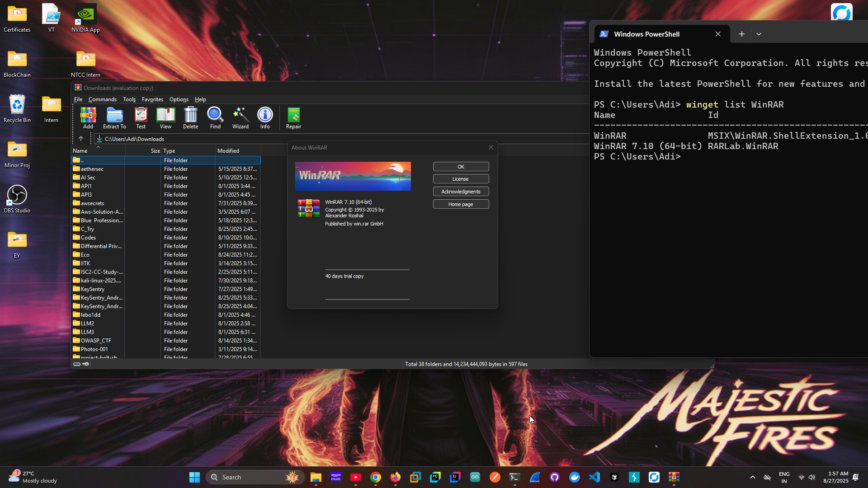Click the Info toolbar icon in WinRAR
Viewport: 868px width, 488px height.
point(265,118)
